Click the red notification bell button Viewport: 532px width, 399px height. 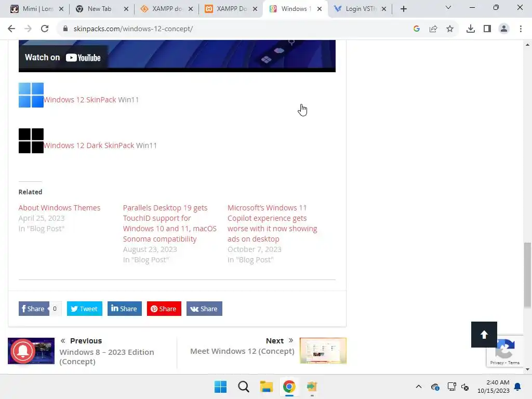pos(23,351)
